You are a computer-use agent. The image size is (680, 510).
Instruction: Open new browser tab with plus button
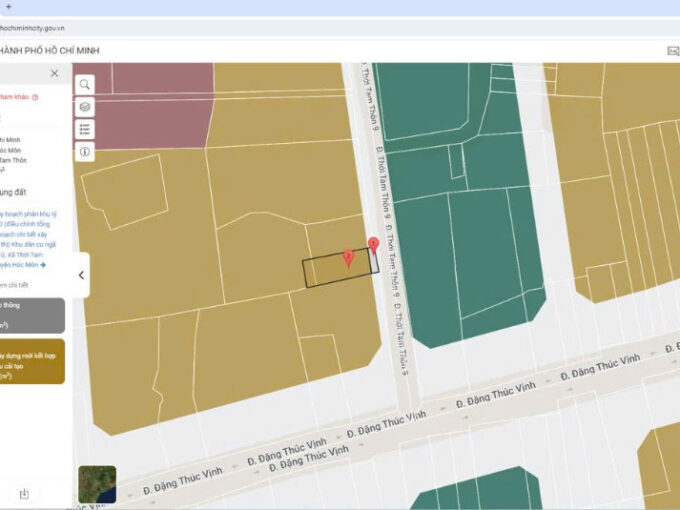(x=8, y=7)
